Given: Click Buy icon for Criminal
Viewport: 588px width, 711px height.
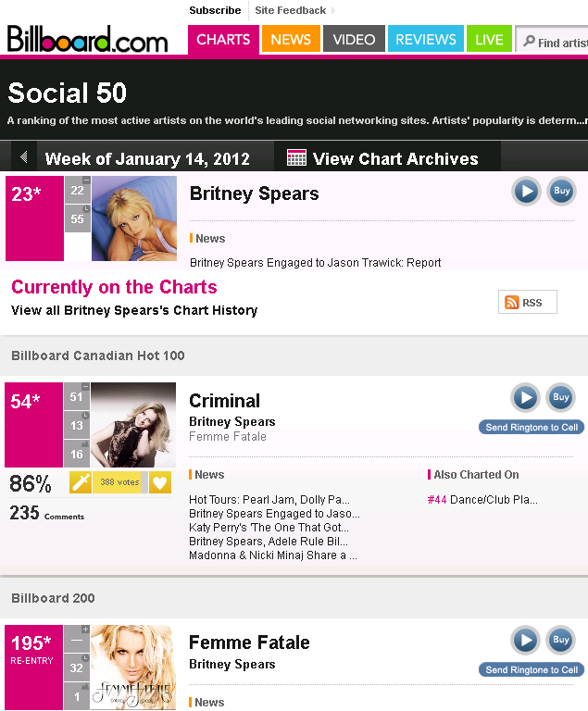Looking at the screenshot, I should tap(560, 398).
